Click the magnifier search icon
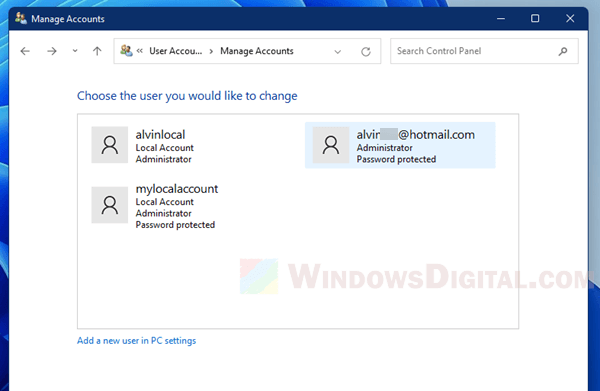This screenshot has height=391, width=600. pos(563,51)
